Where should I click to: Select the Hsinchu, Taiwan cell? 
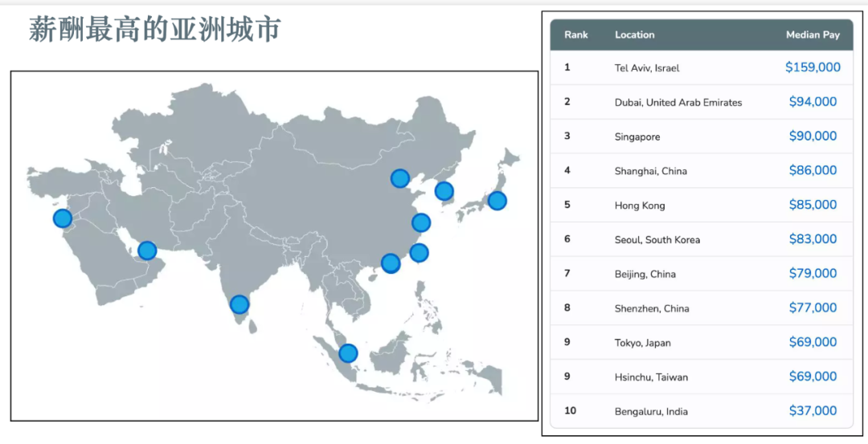(651, 377)
